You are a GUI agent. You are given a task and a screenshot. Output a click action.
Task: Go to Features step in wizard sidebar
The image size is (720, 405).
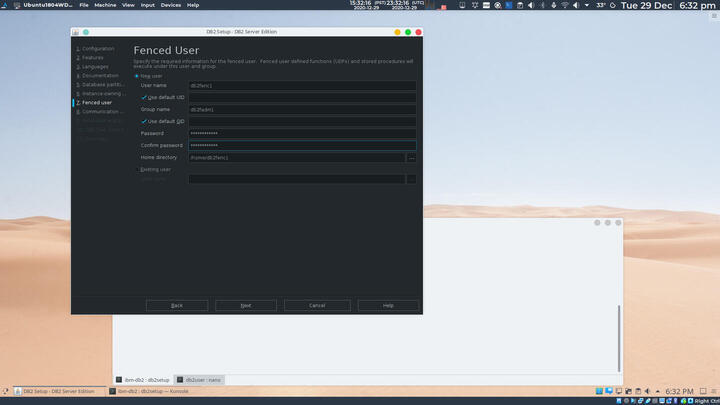point(90,58)
